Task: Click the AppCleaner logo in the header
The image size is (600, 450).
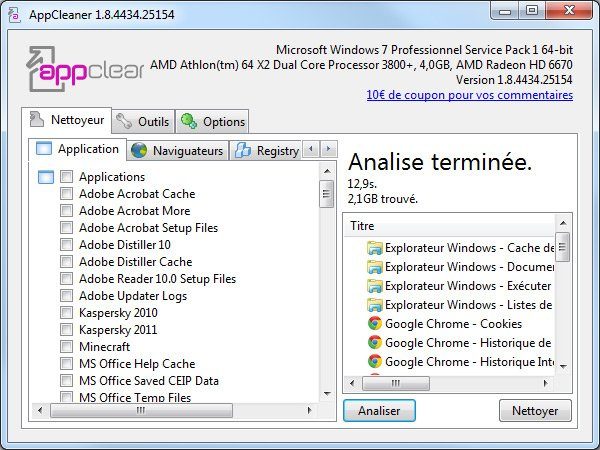Action: point(86,68)
